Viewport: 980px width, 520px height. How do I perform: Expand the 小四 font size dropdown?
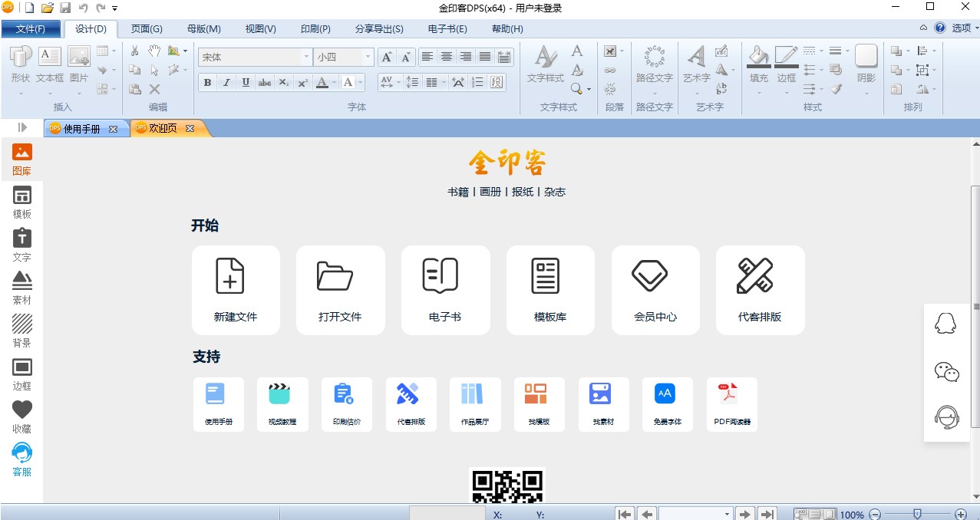pos(368,57)
